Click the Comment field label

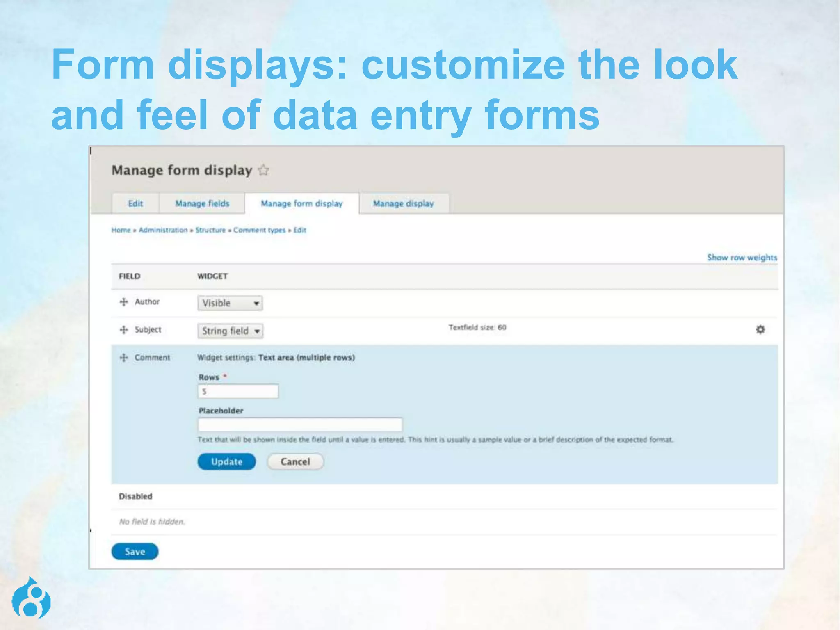tap(152, 358)
